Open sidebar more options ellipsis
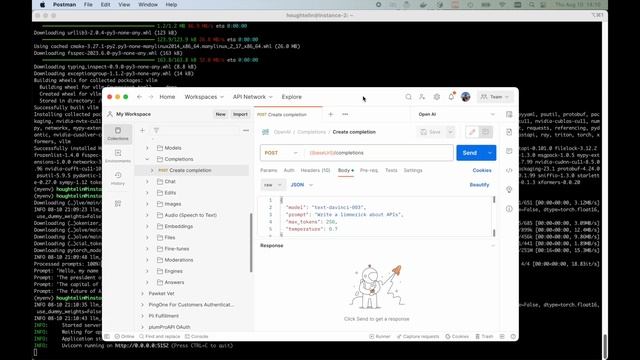The width and height of the screenshot is (640, 360). 246,130
